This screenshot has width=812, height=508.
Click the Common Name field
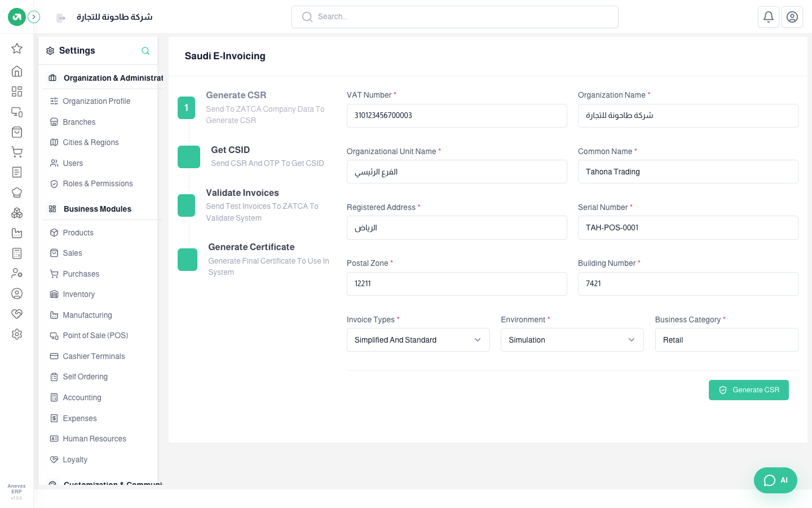pyautogui.click(x=688, y=172)
